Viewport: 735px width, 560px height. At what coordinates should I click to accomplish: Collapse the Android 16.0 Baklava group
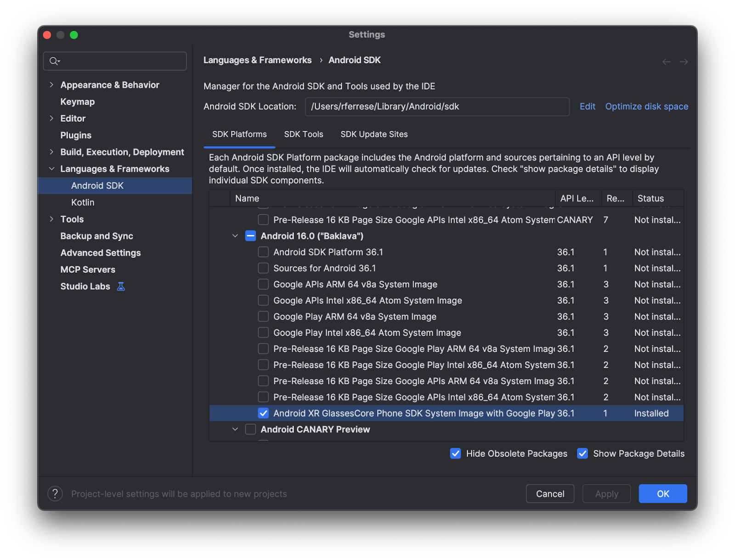[235, 236]
